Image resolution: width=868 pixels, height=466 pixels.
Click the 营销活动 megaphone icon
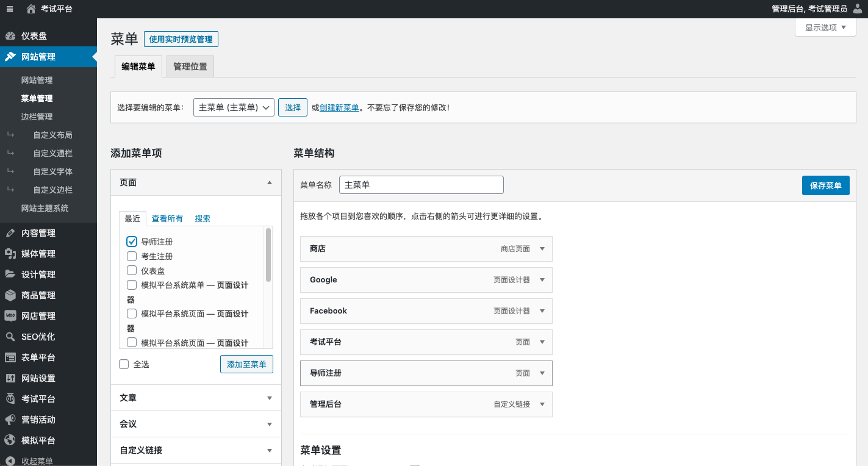(x=10, y=420)
